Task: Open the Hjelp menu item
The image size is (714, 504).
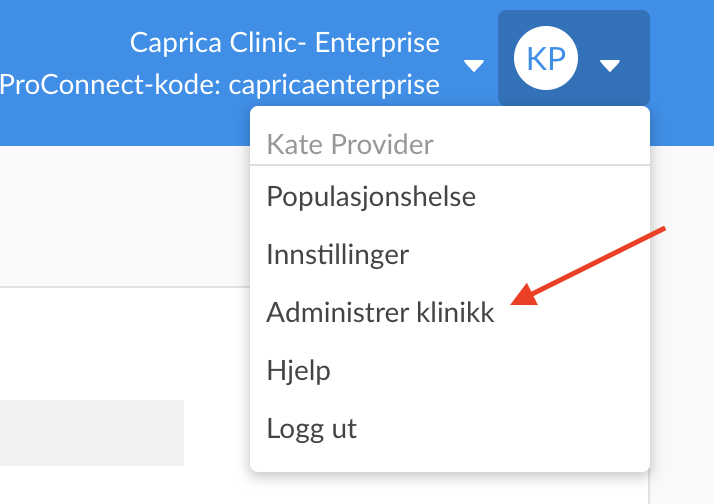Action: [298, 371]
